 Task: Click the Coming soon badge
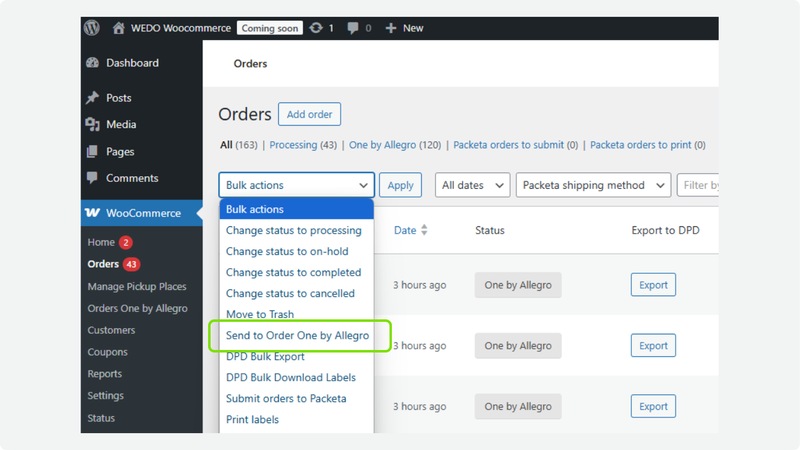tap(269, 28)
